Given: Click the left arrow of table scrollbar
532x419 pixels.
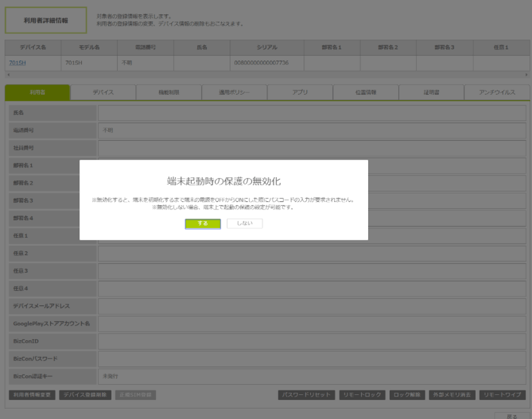Looking at the screenshot, I should pos(8,75).
